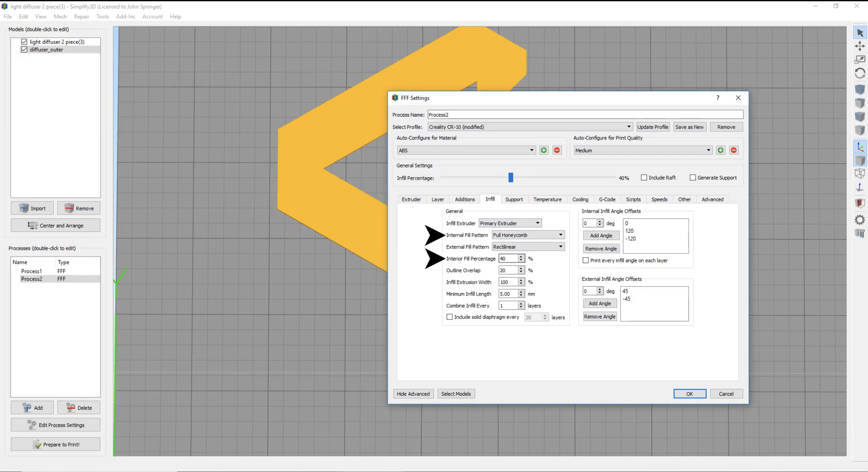Click green plus to add material
The width and height of the screenshot is (868, 472).
click(x=544, y=151)
